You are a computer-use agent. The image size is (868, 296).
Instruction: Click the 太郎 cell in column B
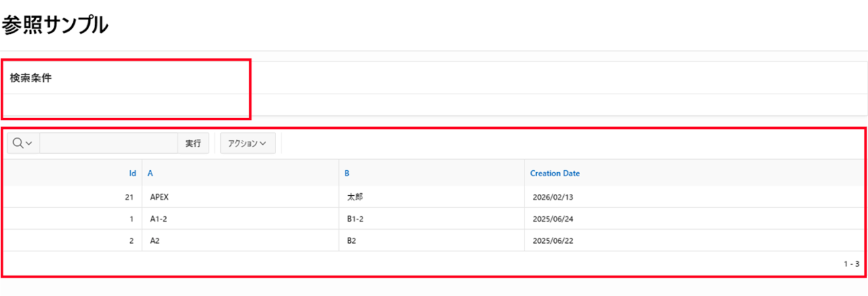click(355, 197)
